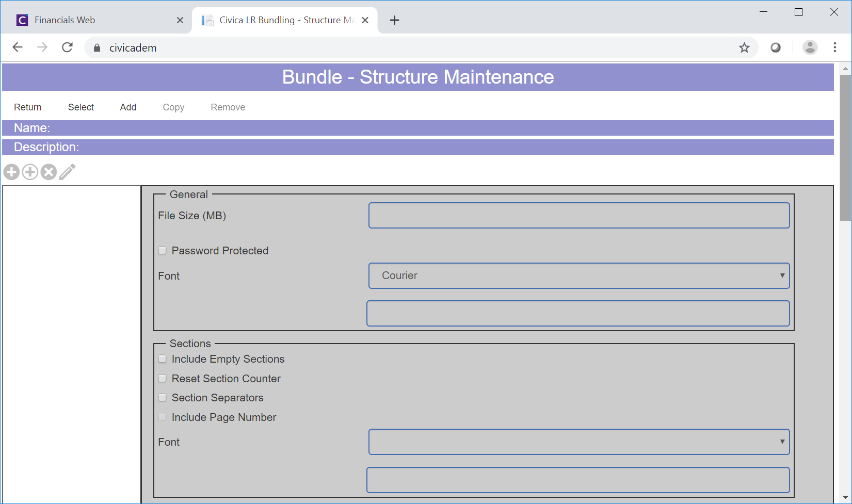Go back with the browser back arrow
The height and width of the screenshot is (504, 852).
click(x=18, y=47)
